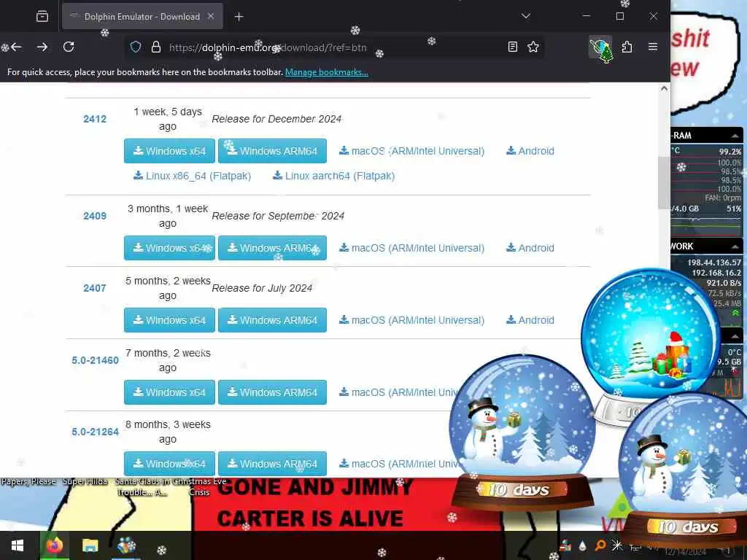Download 2409 Android build

pyautogui.click(x=530, y=248)
